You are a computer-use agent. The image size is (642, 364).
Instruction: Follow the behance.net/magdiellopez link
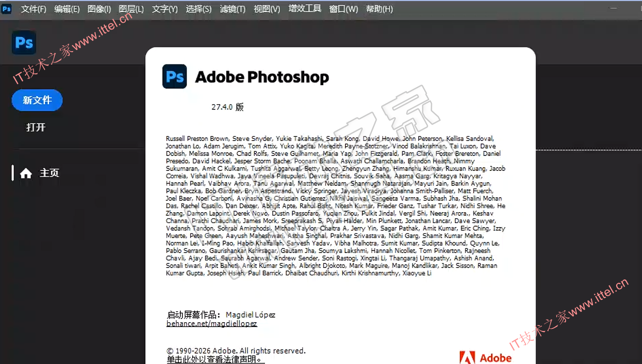click(x=212, y=324)
